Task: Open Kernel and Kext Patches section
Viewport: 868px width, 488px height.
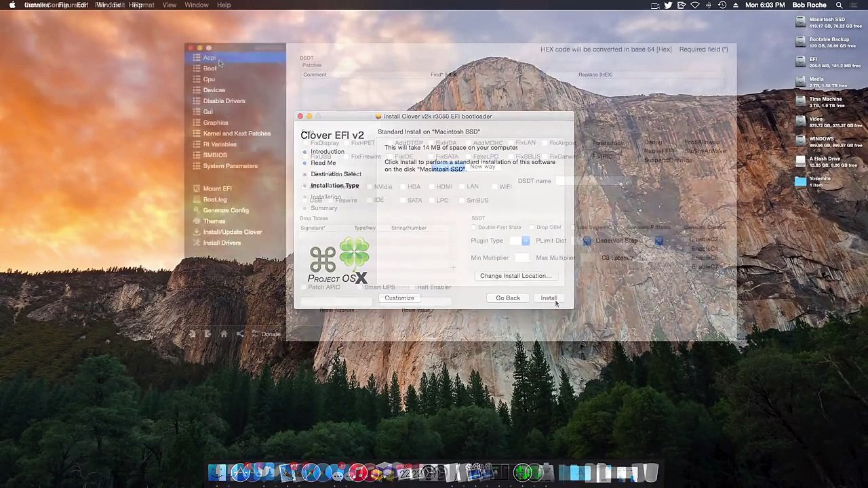Action: [x=236, y=134]
